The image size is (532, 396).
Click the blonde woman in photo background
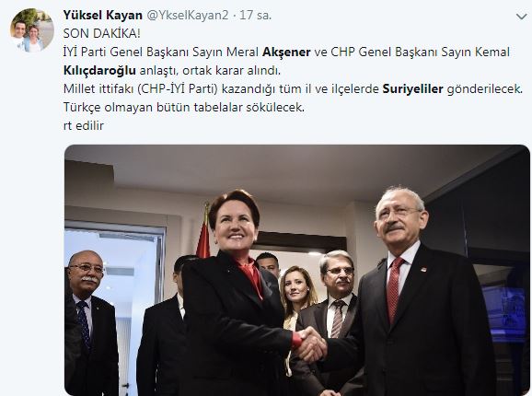coord(296,296)
